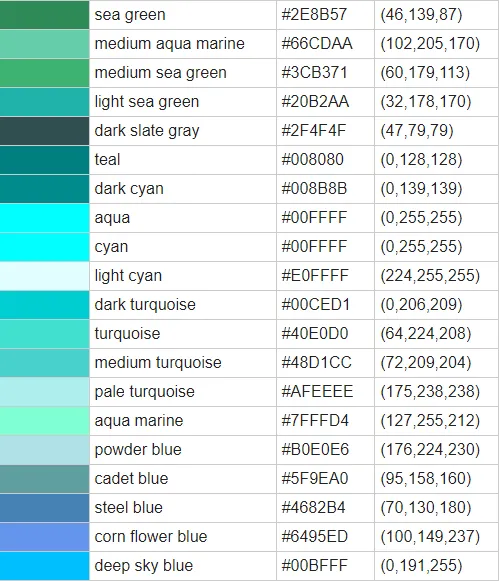
Task: Select hex code #00CED1
Action: pyautogui.click(x=316, y=305)
